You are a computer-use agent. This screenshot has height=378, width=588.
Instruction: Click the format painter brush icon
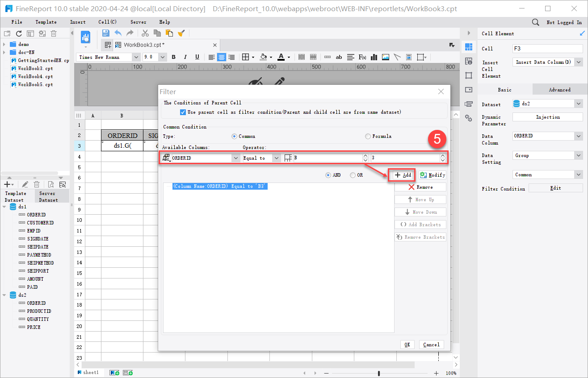181,33
